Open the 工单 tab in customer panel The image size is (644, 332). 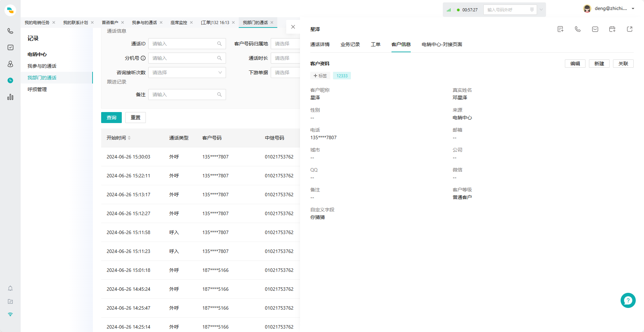tap(376, 44)
